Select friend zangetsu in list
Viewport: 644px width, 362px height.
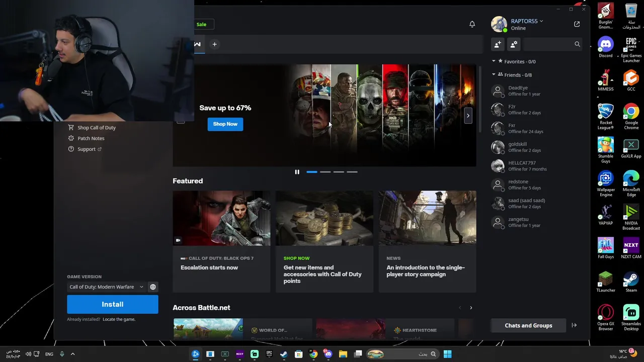[536, 222]
